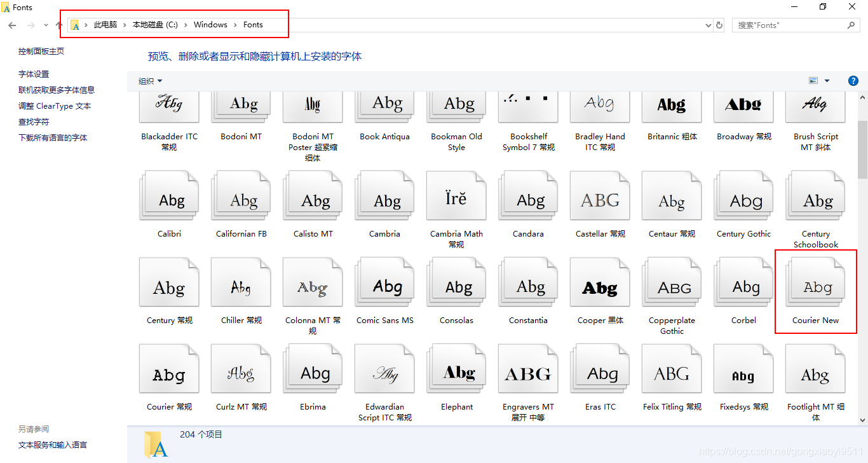Select the Brush Script MT font icon

point(815,107)
